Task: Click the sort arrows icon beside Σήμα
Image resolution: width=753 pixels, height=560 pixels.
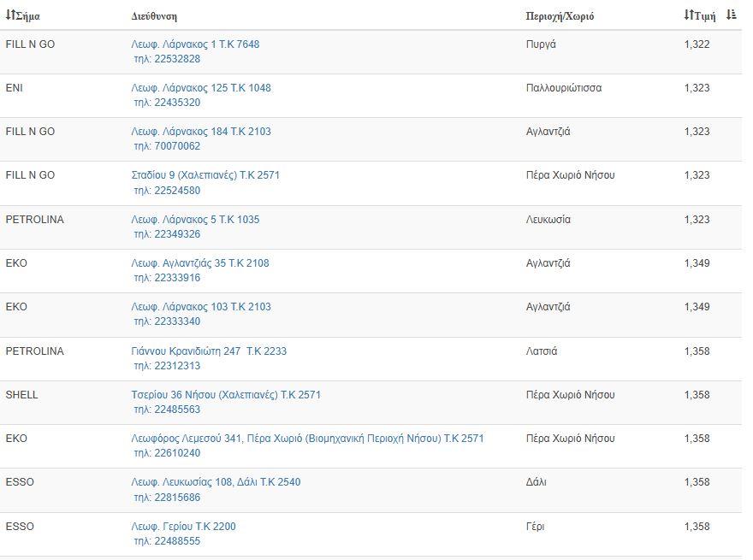Action: [10, 15]
